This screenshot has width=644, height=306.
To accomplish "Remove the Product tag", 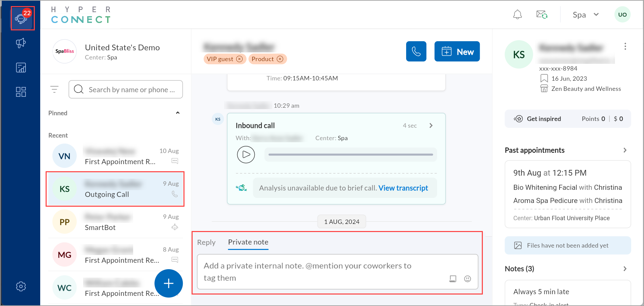I will click(280, 59).
